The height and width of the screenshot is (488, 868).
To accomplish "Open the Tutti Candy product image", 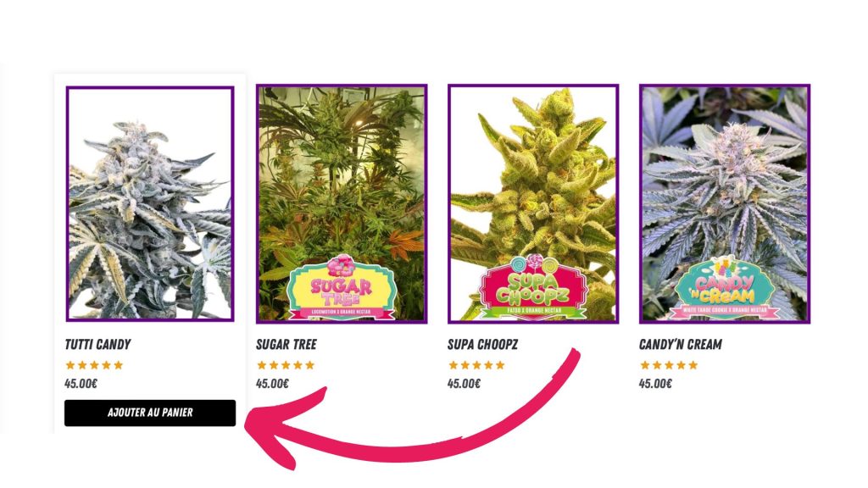I will (x=150, y=203).
